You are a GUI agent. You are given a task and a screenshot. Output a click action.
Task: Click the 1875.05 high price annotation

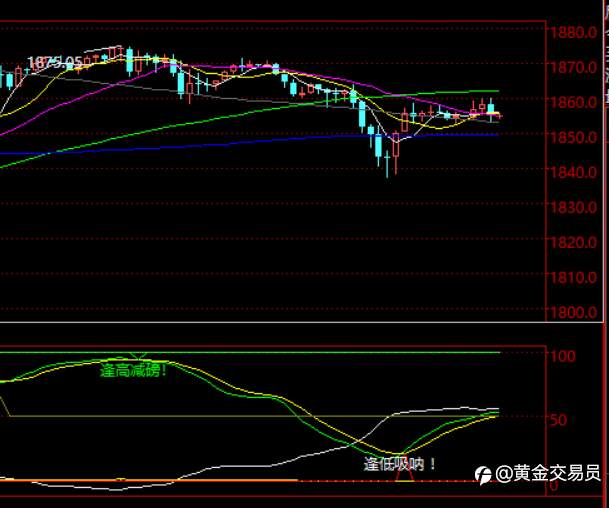55,62
